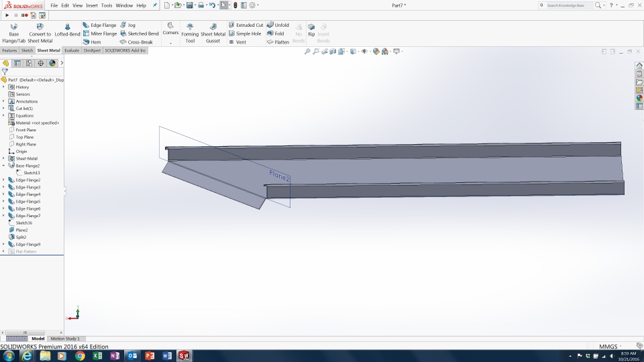
Task: Expand the Sheet-Metal tree node
Action: 4,158
